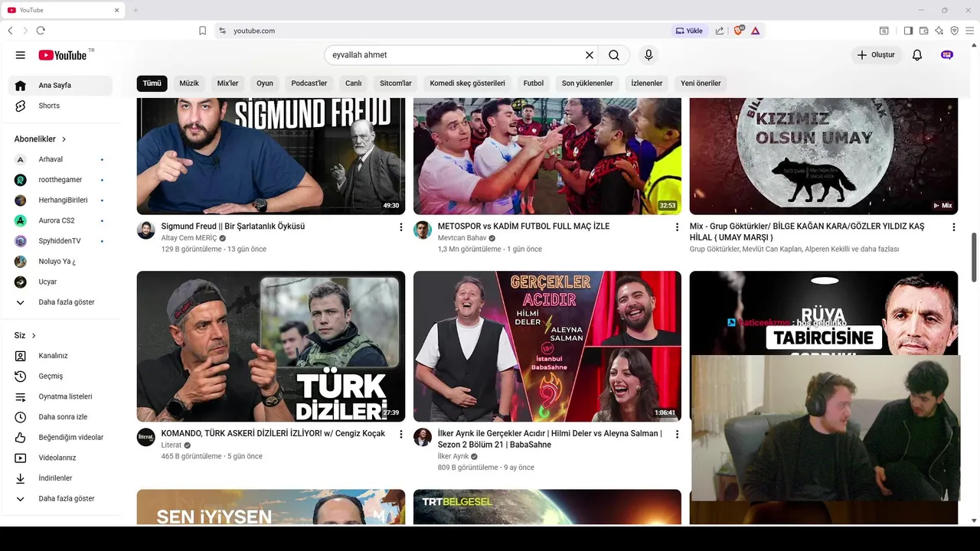This screenshot has width=980, height=551.
Task: Select the İzlenenler filter chip
Action: pos(647,83)
